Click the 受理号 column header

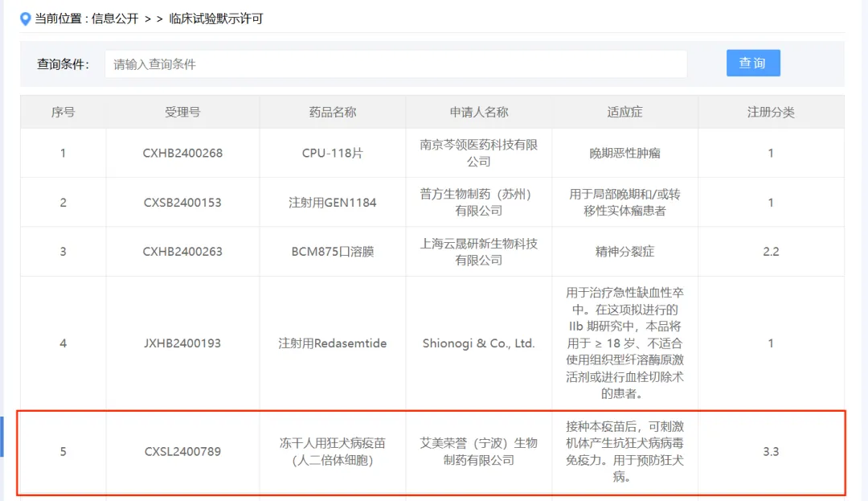[182, 112]
